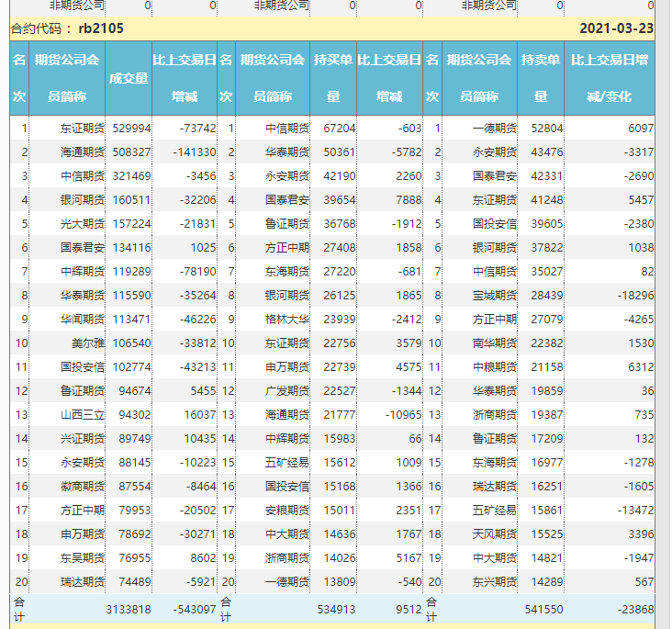Select 格林大华 in the long position ranking

pos(287,320)
